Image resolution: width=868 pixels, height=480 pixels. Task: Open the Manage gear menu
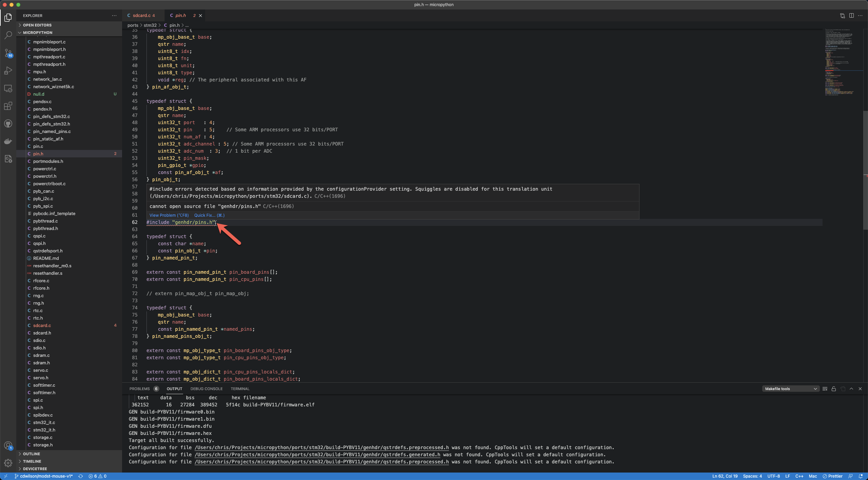click(x=8, y=462)
